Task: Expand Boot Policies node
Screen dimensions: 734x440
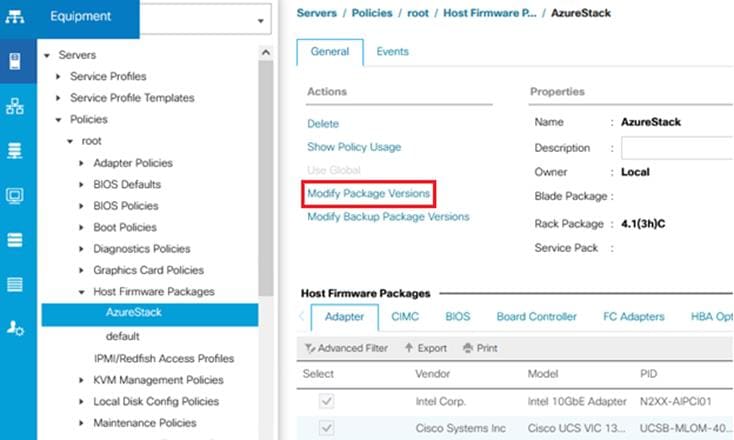Action: coord(81,227)
